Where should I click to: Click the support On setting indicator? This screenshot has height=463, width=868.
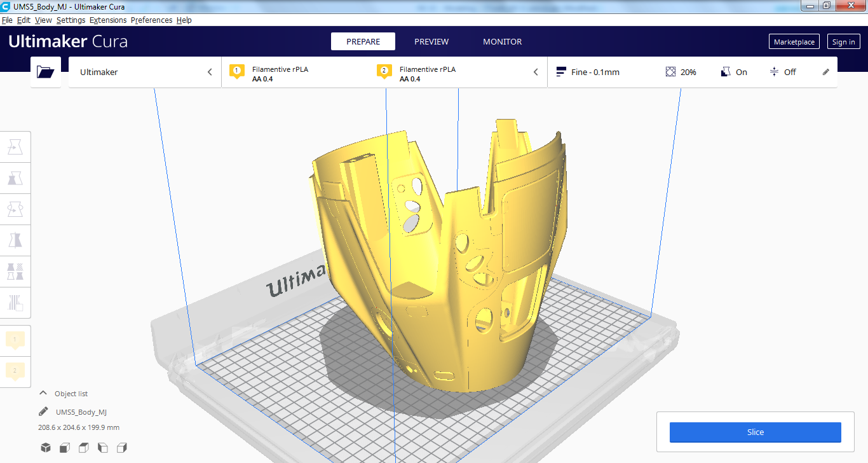[x=734, y=72]
